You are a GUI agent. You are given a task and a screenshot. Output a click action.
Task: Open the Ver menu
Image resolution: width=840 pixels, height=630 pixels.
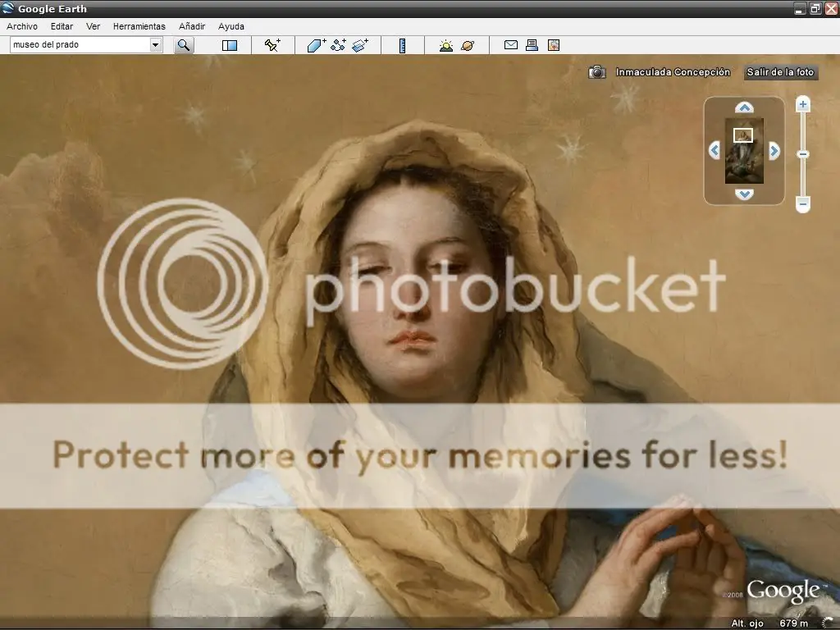coord(93,26)
